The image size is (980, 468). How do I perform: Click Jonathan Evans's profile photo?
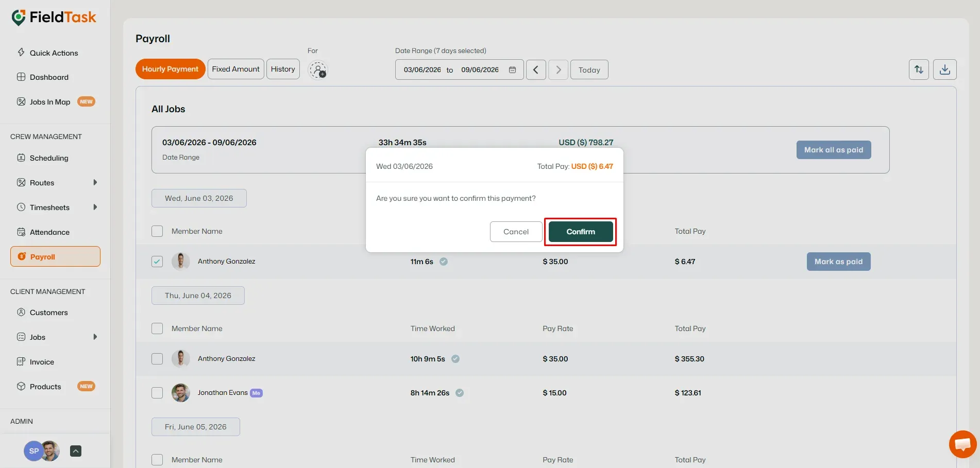181,393
